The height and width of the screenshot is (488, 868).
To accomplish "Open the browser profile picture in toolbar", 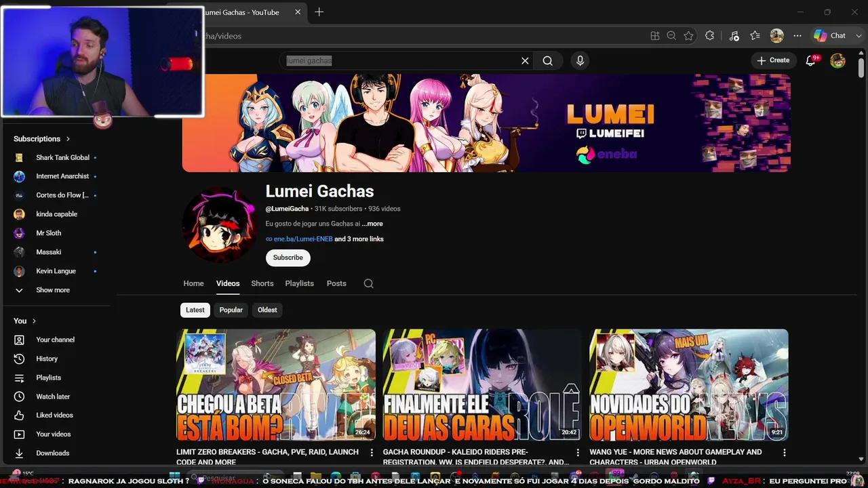I will coord(777,36).
